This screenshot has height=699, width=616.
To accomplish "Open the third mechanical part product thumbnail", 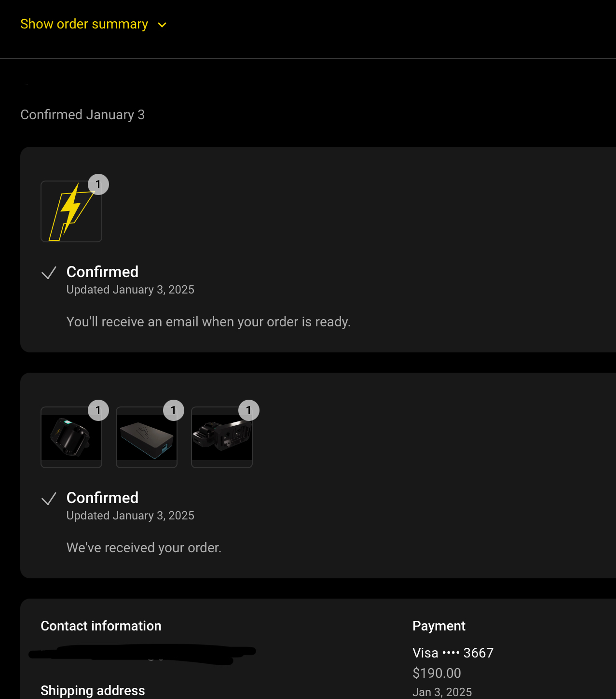I will 221,437.
